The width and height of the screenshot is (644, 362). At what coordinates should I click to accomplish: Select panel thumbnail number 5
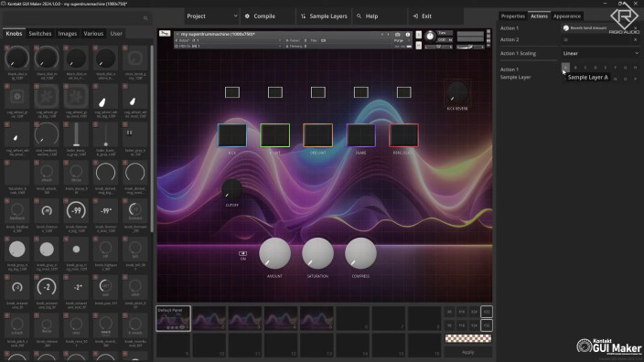click(317, 318)
